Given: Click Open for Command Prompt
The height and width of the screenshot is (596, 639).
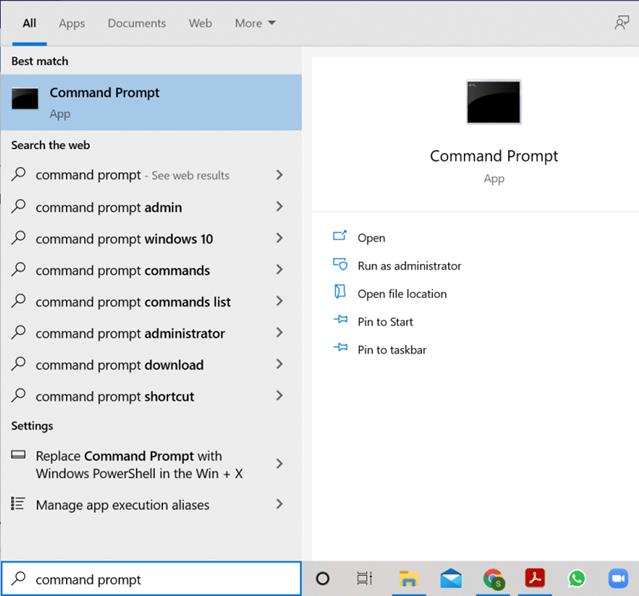Looking at the screenshot, I should (x=371, y=238).
